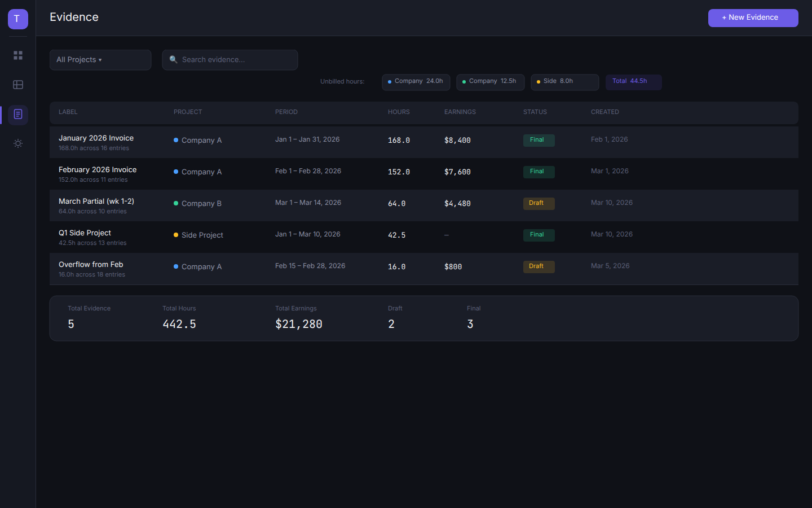Open the table view icon in sidebar
Viewport: 812px width, 508px height.
click(18, 85)
